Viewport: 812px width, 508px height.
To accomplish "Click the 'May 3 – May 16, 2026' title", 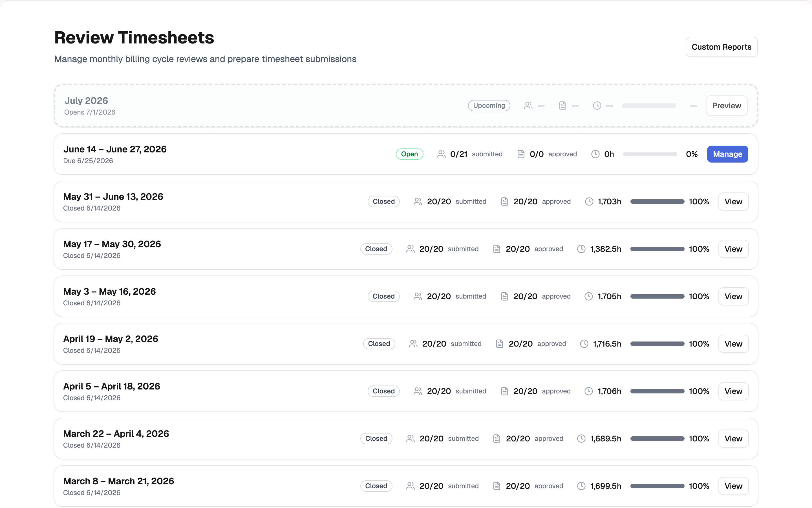I will pyautogui.click(x=109, y=291).
